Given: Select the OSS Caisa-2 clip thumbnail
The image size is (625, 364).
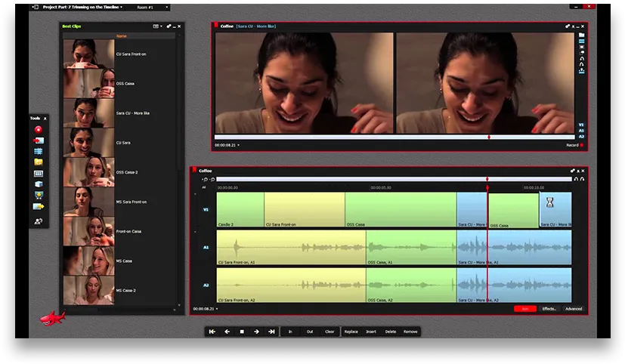Looking at the screenshot, I should coord(88,172).
